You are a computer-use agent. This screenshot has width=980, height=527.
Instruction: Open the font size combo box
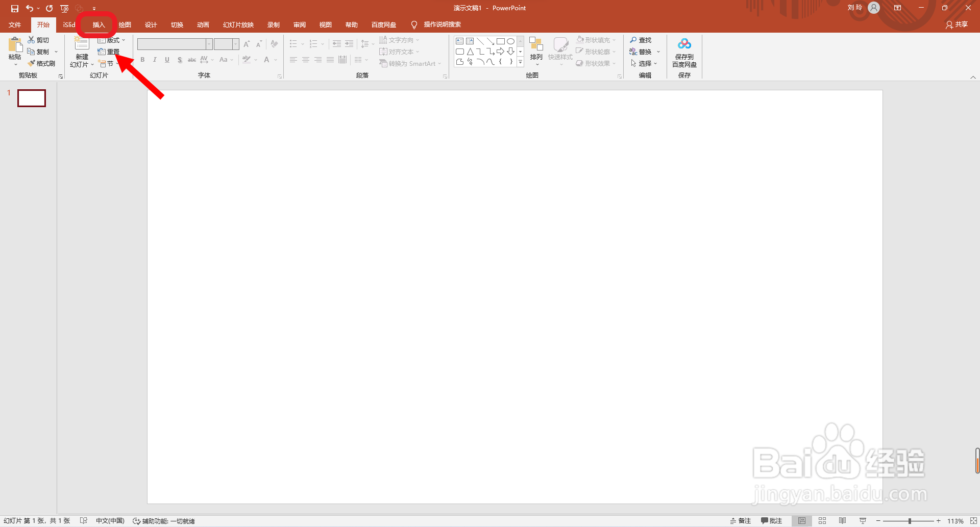(x=226, y=44)
